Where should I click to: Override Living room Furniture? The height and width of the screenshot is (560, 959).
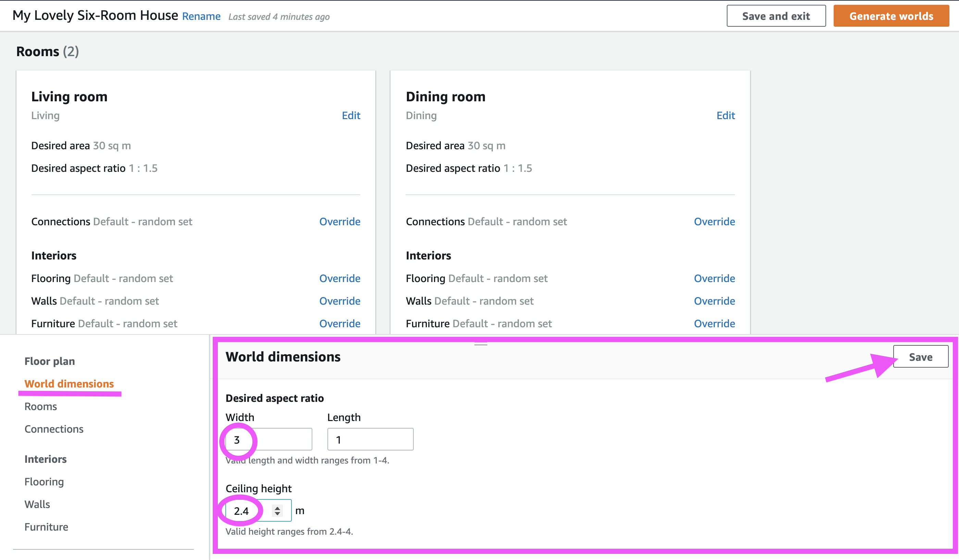tap(339, 323)
